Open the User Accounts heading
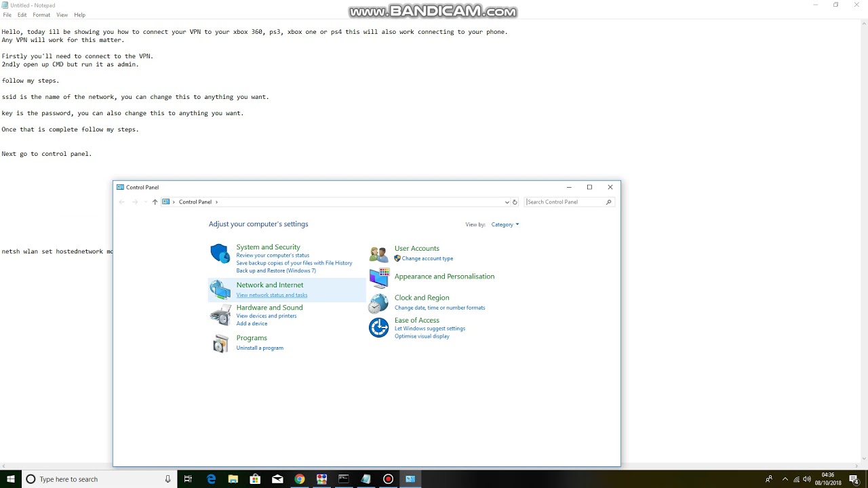Screen dimensions: 868x488 pyautogui.click(x=417, y=249)
